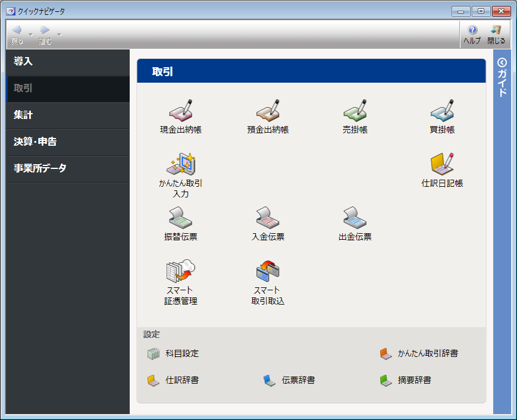517x420 pixels.
Task: Open the 進む history dropdown arrow
Action: [x=59, y=35]
